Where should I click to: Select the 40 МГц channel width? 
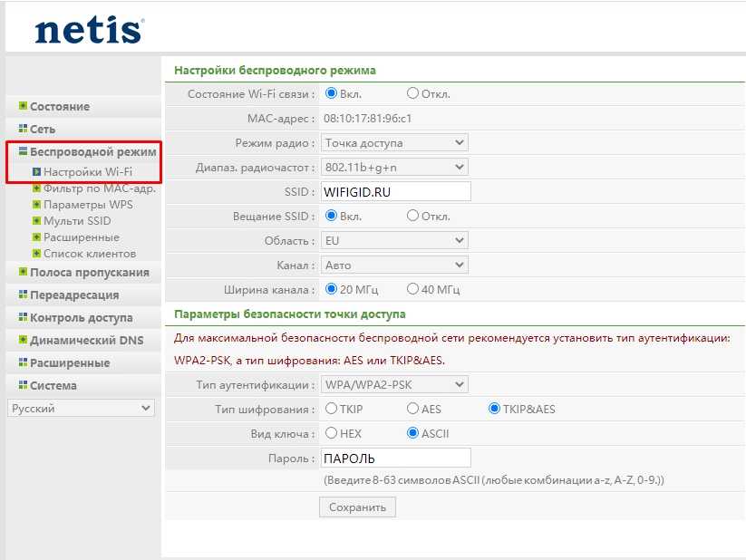(x=413, y=289)
